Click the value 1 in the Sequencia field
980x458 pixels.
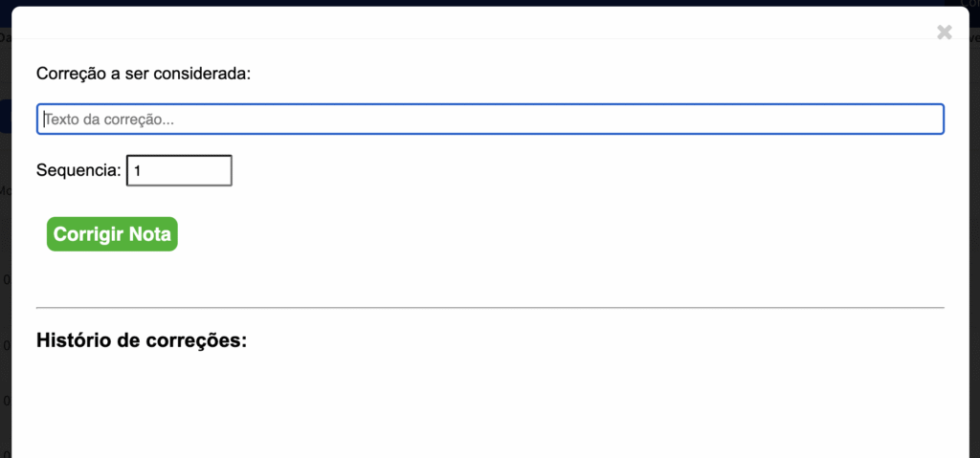click(x=138, y=172)
